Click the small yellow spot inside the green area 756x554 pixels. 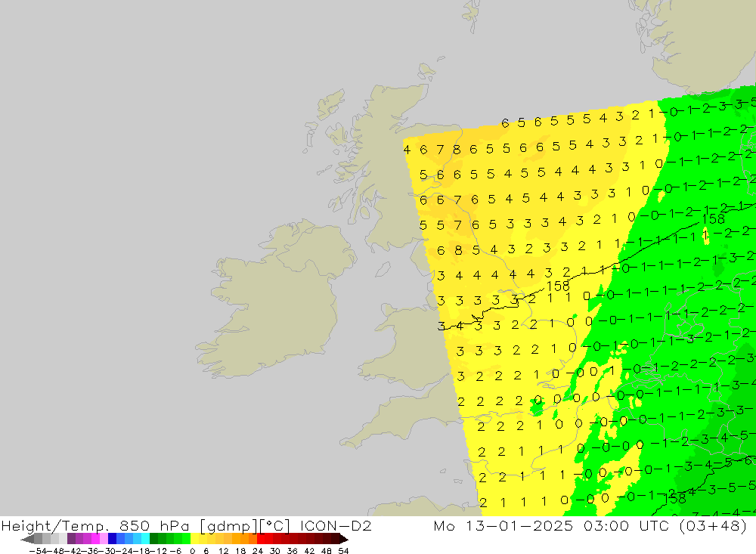point(706,237)
